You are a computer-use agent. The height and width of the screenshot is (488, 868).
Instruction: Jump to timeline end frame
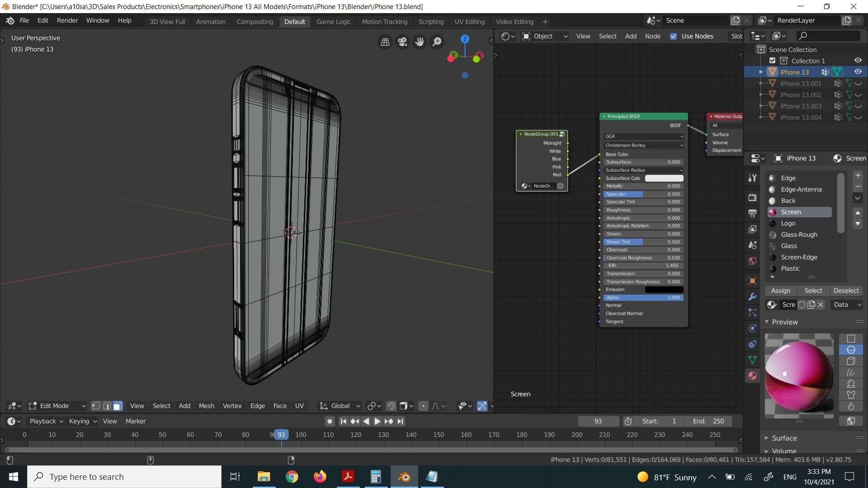pyautogui.click(x=400, y=421)
